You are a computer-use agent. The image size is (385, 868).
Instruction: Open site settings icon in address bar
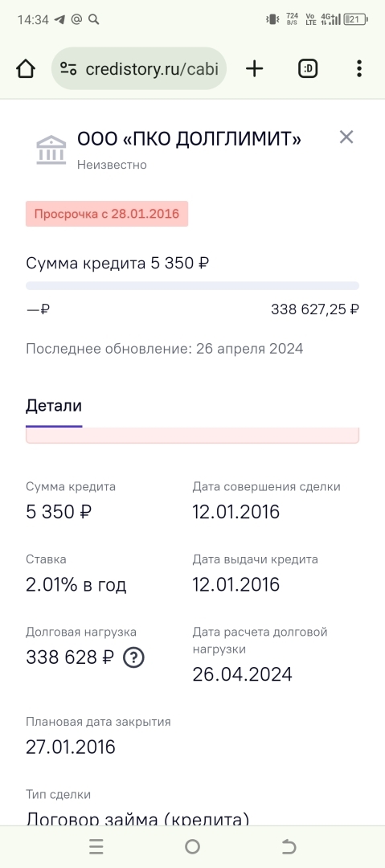pos(68,68)
